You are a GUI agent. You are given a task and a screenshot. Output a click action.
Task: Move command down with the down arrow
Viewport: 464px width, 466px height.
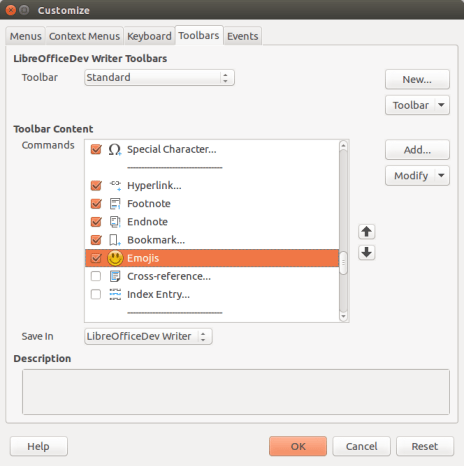(367, 252)
